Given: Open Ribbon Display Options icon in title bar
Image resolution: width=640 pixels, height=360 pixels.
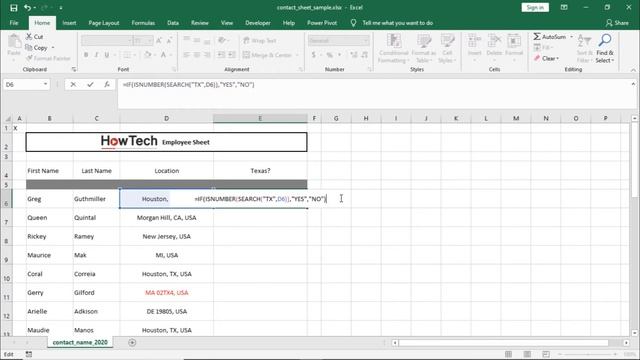Looking at the screenshot, I should [x=564, y=7].
